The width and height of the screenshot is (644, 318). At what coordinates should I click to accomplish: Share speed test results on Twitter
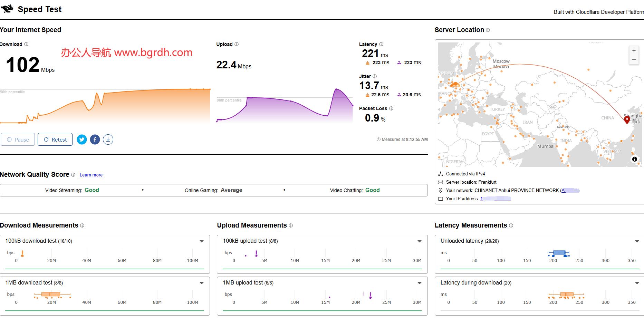click(x=81, y=139)
